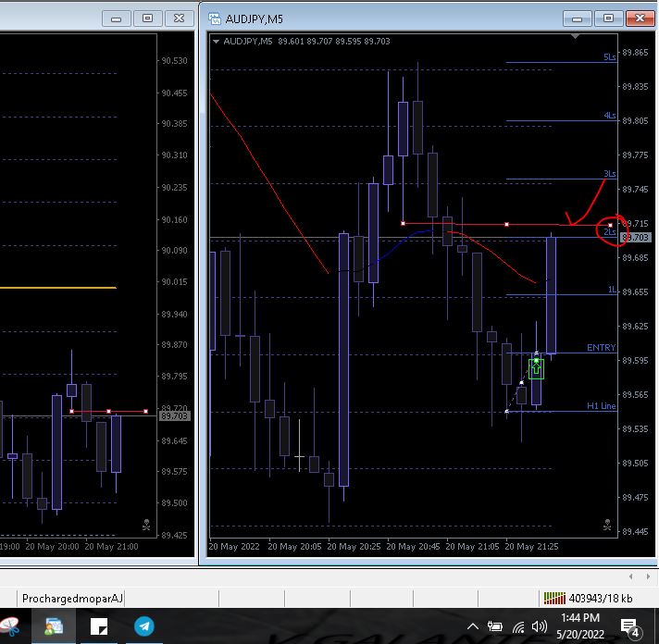Expand the AUDJPY,M5 chart title triangle
Screen dimensions: 659x644
pyautogui.click(x=216, y=41)
